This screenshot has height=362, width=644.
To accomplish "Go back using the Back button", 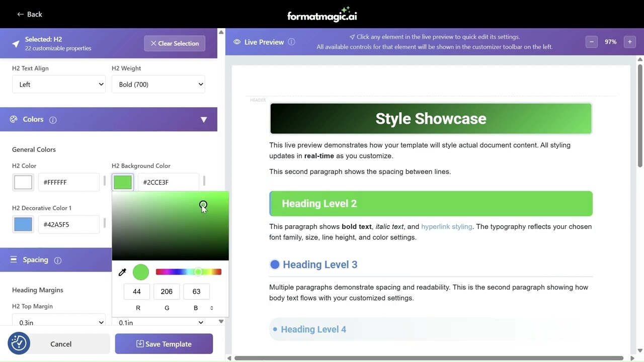I will 29,14.
